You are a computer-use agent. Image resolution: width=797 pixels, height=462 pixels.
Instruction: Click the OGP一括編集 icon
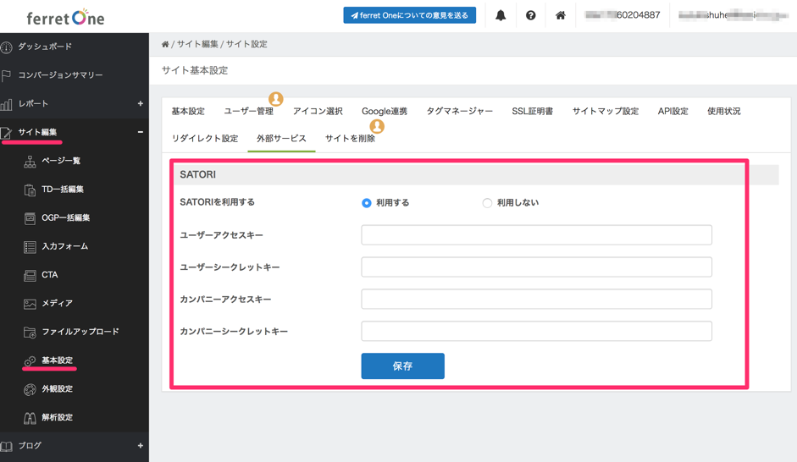pyautogui.click(x=30, y=219)
